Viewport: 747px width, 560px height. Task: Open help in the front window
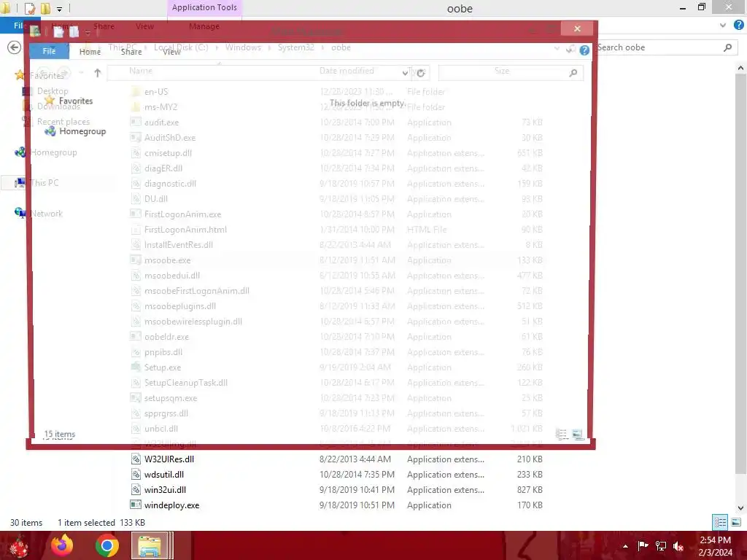(x=584, y=50)
